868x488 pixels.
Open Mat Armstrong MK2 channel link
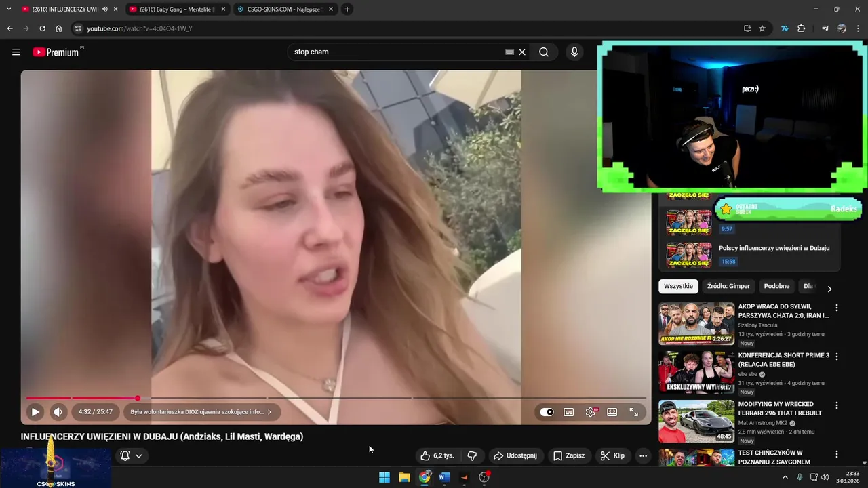tap(763, 423)
